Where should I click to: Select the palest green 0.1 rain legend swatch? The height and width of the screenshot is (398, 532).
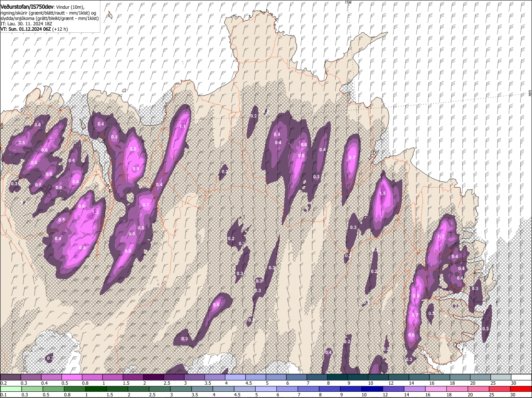pos(10,389)
